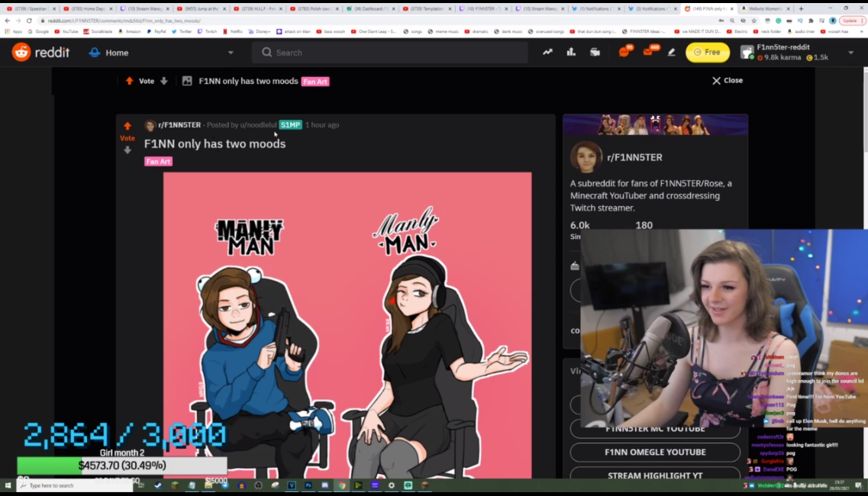Switch to the Temptation tab
868x496 pixels.
click(x=427, y=9)
